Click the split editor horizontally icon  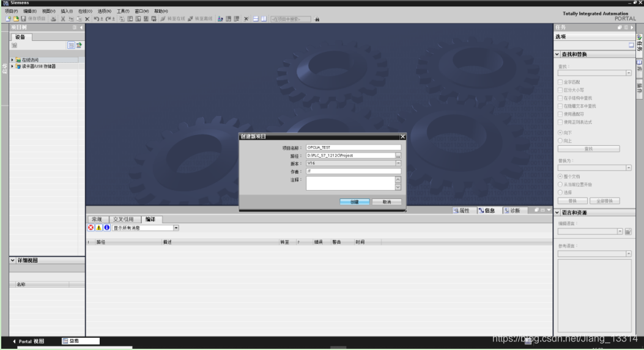(256, 19)
